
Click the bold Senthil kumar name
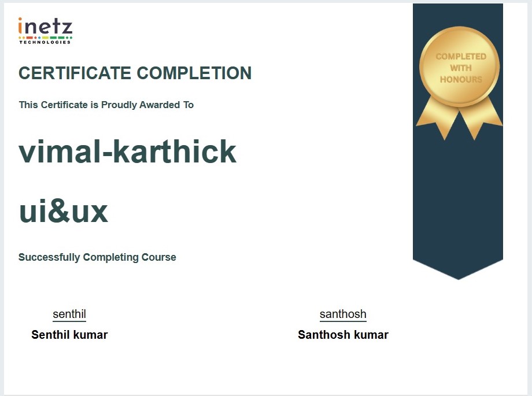coord(69,335)
